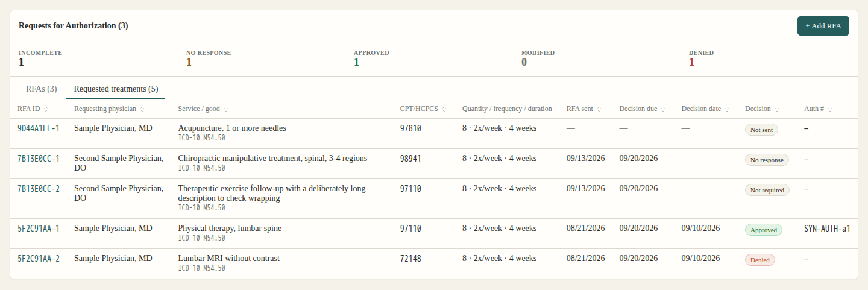
Task: Click the Approved summary count at top
Action: 356,62
